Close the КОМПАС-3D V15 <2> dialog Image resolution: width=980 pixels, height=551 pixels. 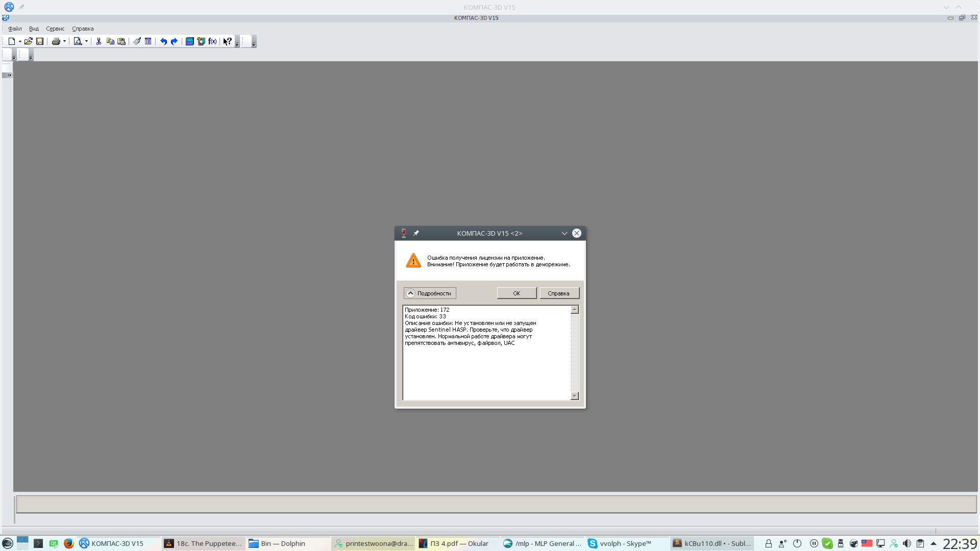577,233
